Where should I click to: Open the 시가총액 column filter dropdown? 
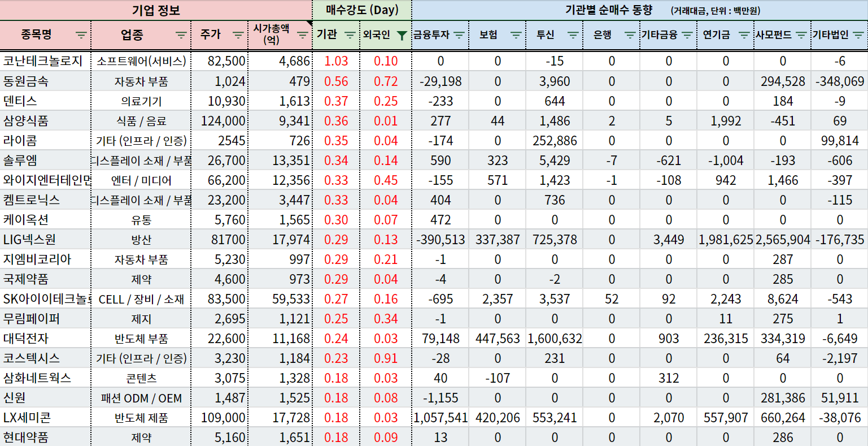(x=303, y=35)
